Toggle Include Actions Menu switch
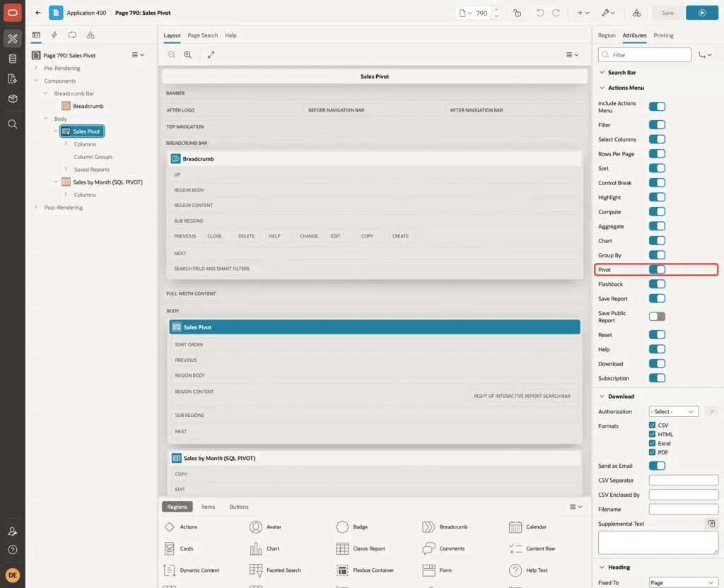The height and width of the screenshot is (588, 724). pos(657,107)
